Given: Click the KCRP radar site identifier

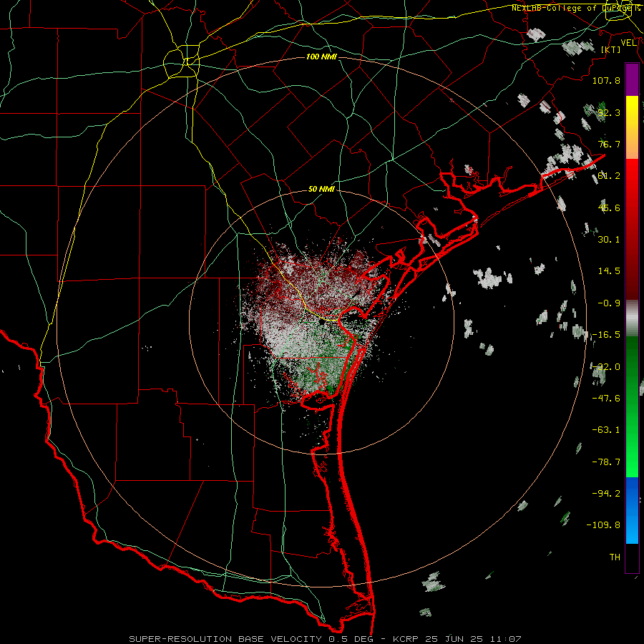Looking at the screenshot, I should [406, 639].
